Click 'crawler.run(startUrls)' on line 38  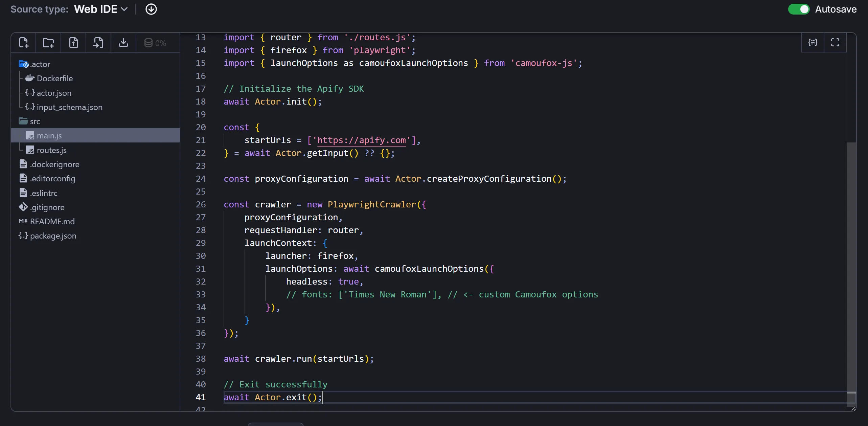tap(312, 359)
